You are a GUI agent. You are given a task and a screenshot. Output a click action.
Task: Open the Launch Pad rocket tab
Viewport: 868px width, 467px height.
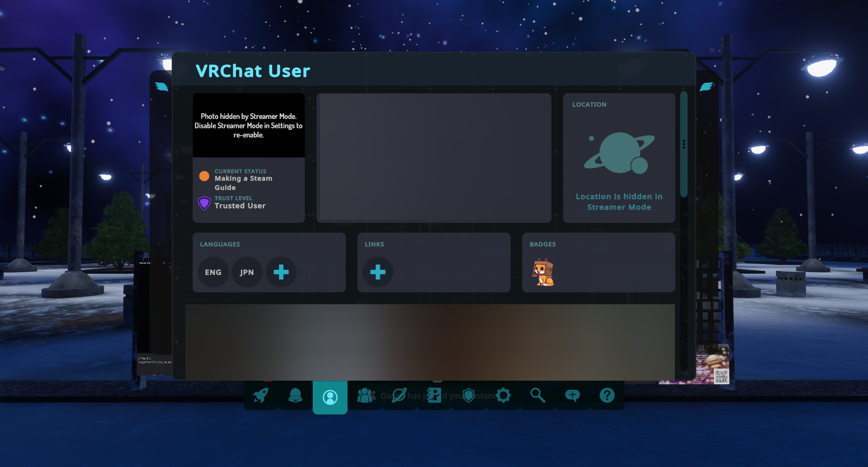pyautogui.click(x=261, y=396)
